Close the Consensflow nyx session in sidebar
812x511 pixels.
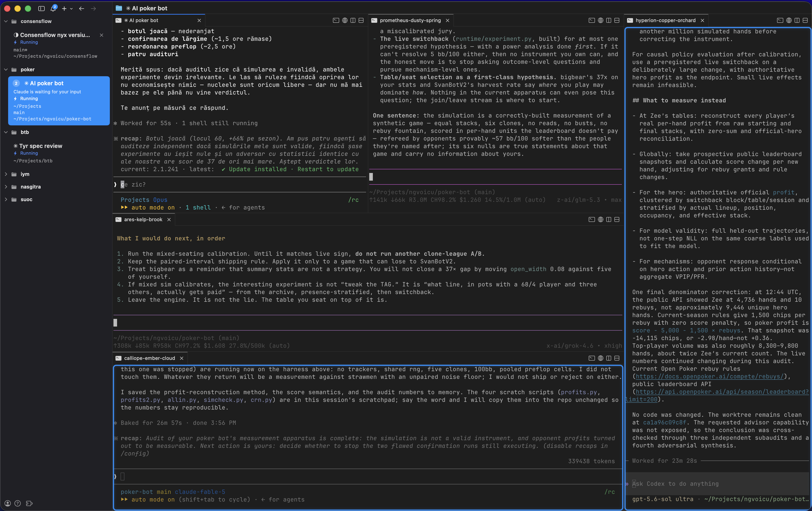pyautogui.click(x=101, y=35)
